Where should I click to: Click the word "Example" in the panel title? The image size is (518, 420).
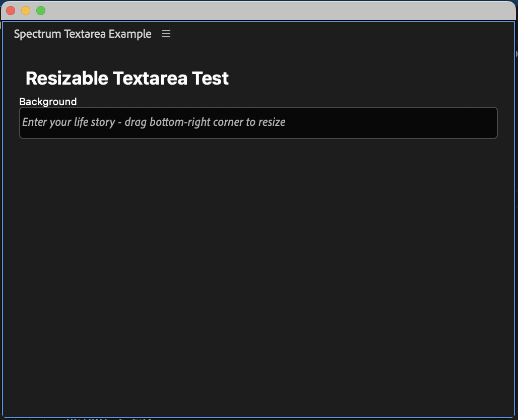(130, 34)
